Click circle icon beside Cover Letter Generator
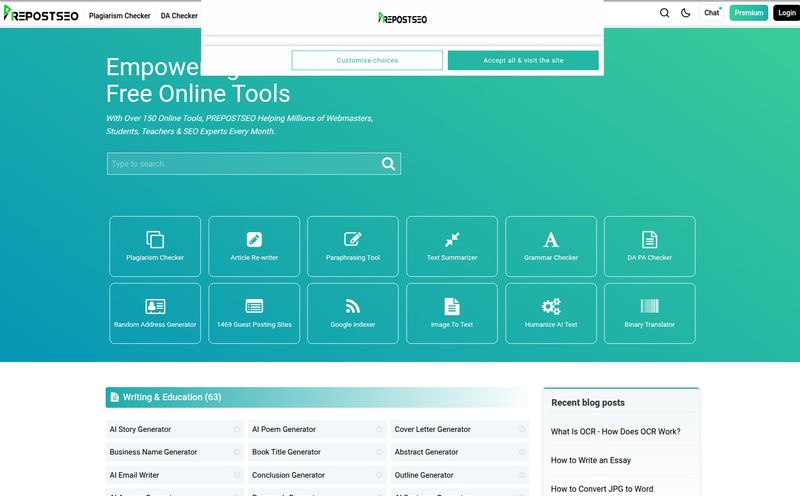Screen dimensions: 800x496 pos(521,429)
